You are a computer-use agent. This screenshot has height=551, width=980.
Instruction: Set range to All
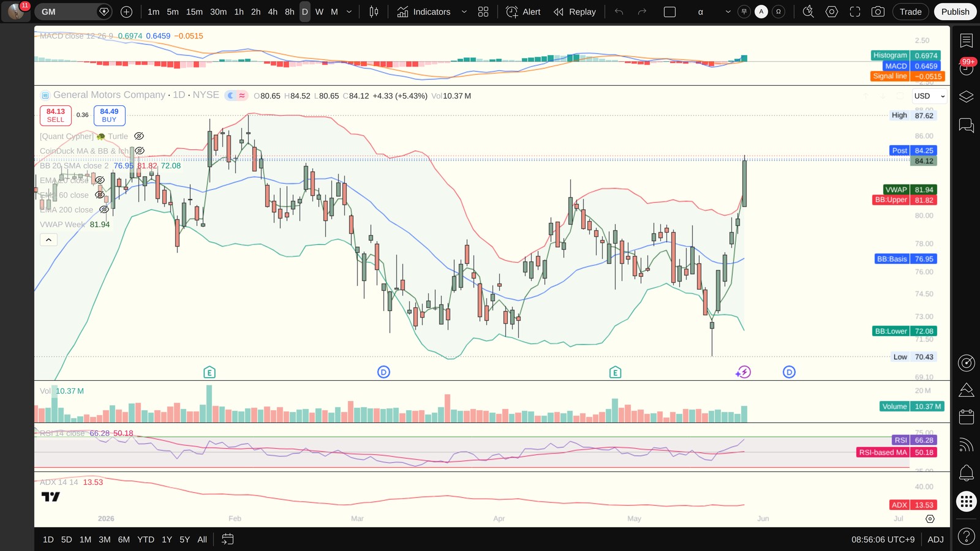tap(202, 539)
